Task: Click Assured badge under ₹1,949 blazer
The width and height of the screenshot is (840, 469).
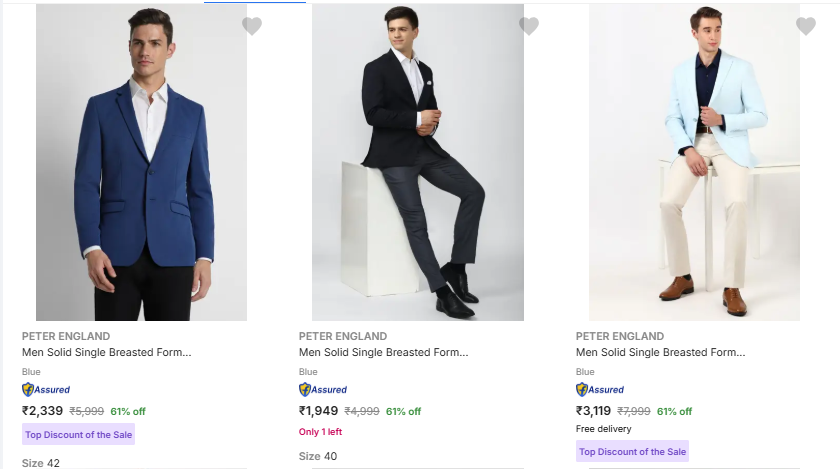Action: (x=323, y=390)
